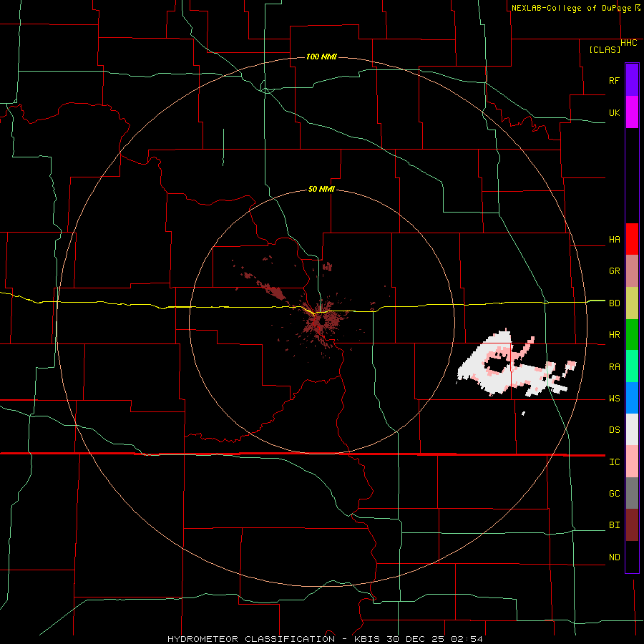Click the WS blue legend swatch
The width and height of the screenshot is (644, 644).
632,398
